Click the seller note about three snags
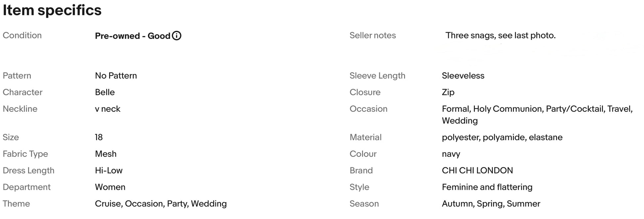 (x=500, y=35)
